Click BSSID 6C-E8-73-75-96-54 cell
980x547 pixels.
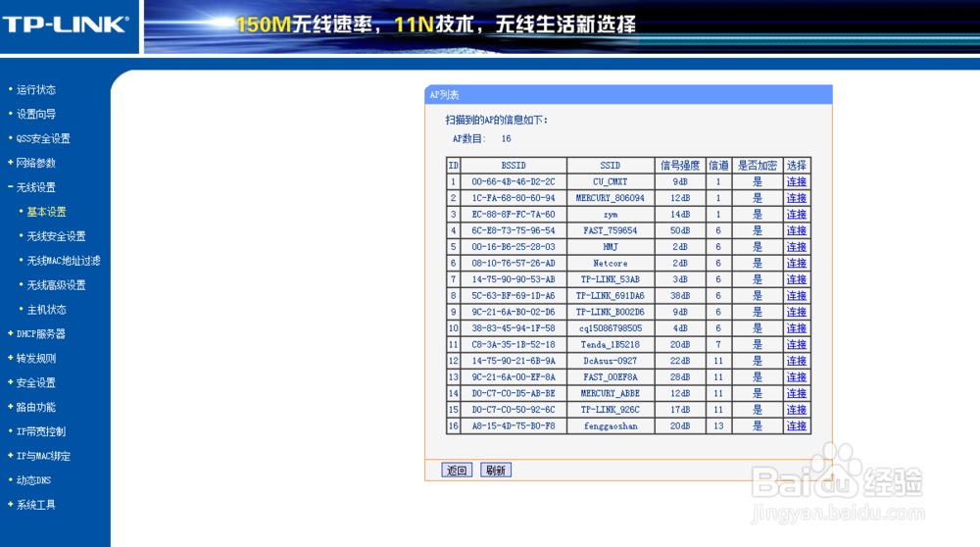514,230
